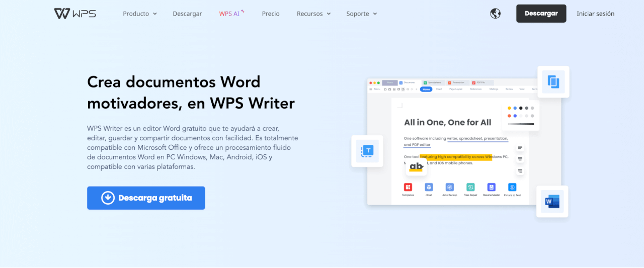Click the 'ab' highlight text icon
The width and height of the screenshot is (644, 268).
point(416,167)
